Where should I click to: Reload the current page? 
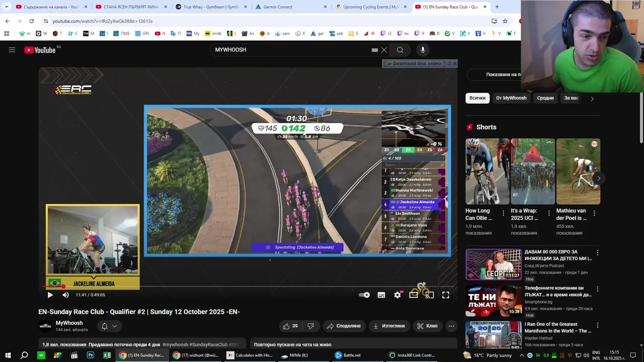tap(31, 21)
